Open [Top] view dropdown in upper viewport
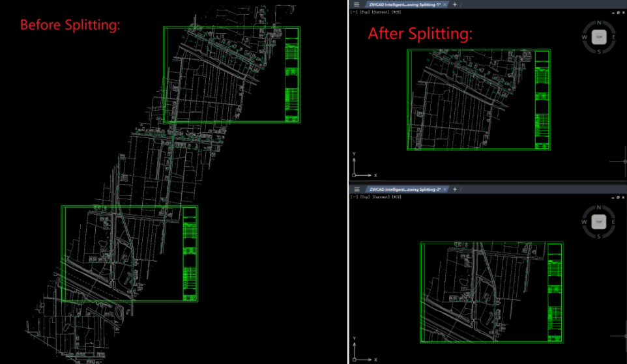Viewport: 627px width, 364px height. tap(362, 12)
